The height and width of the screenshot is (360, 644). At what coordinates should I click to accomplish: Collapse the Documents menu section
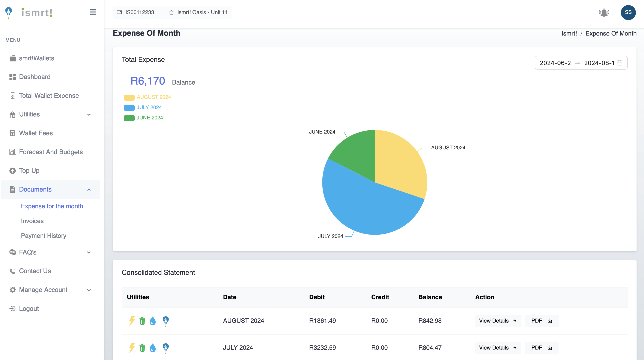[89, 189]
